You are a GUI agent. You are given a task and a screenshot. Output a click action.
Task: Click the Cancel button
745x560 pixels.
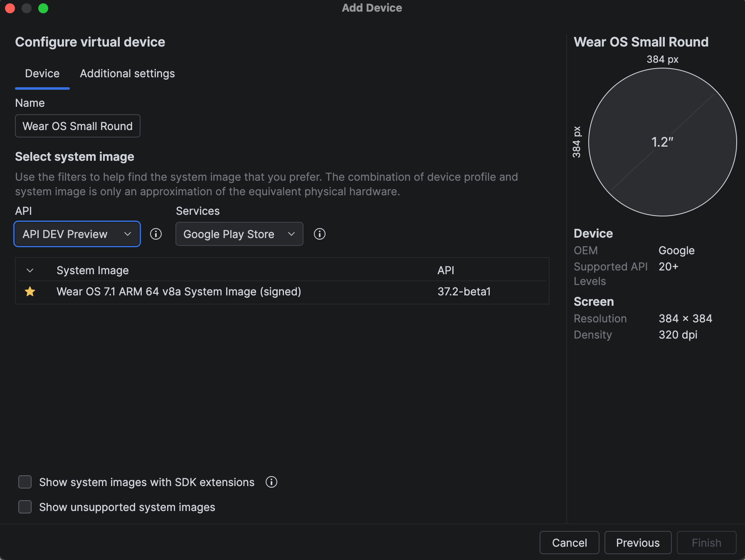[569, 543]
